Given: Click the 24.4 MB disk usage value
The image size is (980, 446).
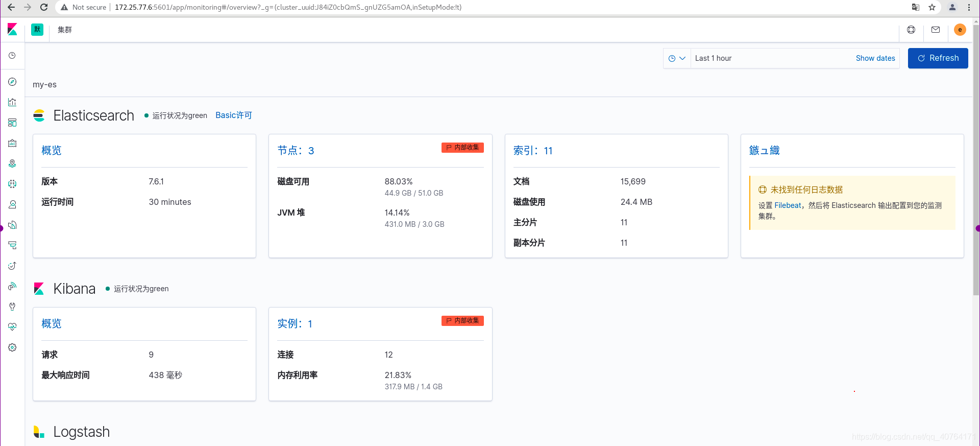Looking at the screenshot, I should click(636, 202).
